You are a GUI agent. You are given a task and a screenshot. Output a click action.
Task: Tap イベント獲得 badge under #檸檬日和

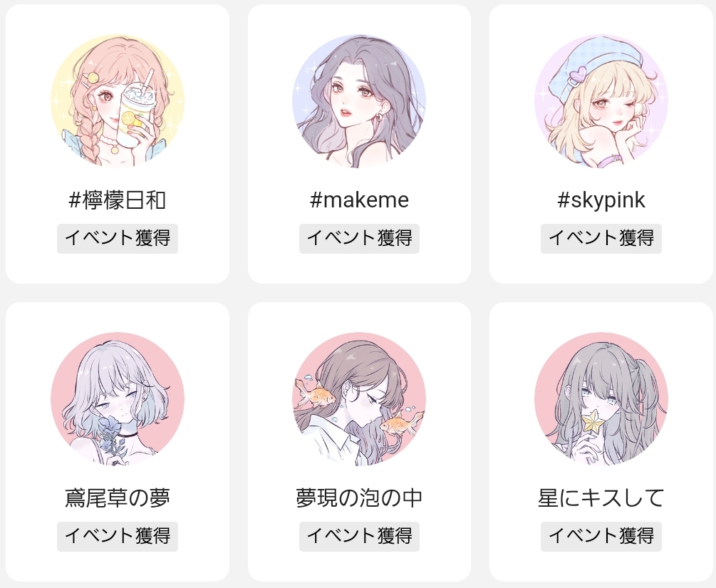(118, 239)
